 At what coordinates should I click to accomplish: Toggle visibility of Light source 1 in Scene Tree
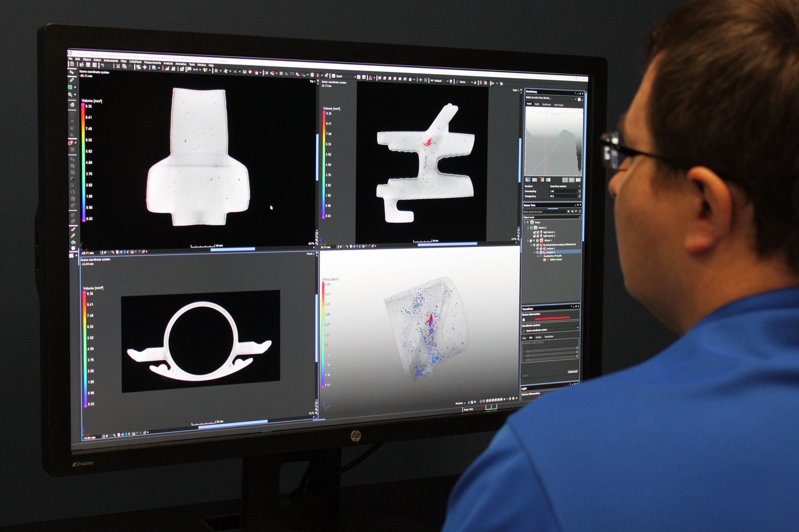538,233
